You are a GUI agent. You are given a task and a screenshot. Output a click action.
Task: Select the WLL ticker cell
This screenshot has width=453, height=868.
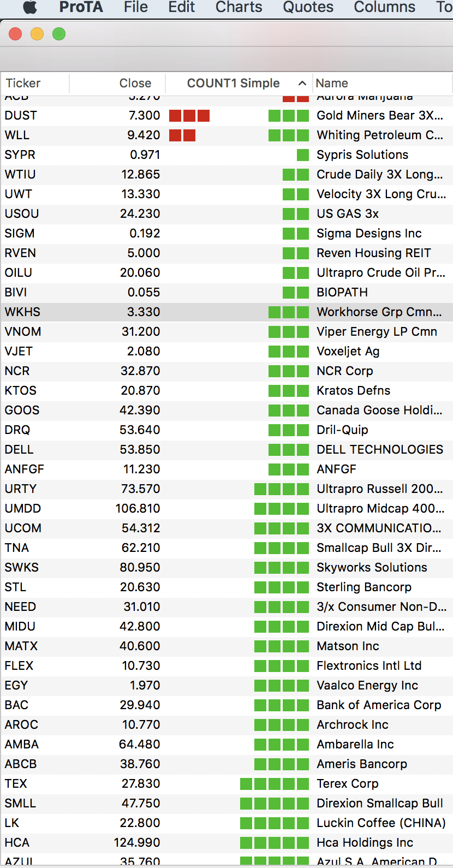(x=17, y=135)
